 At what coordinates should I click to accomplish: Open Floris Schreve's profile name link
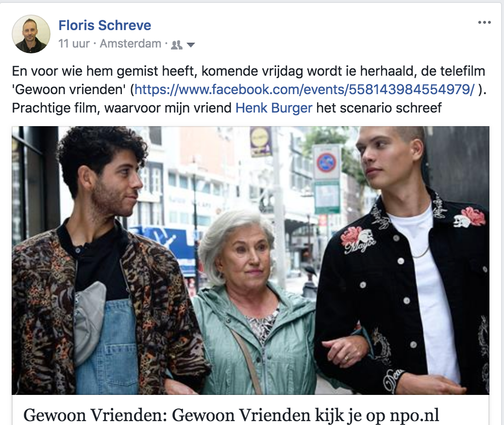coord(105,25)
